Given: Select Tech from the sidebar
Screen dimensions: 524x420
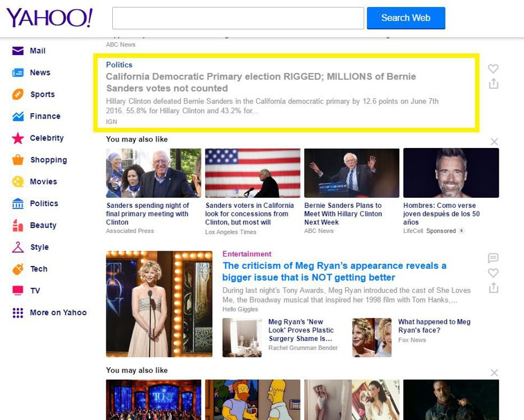Looking at the screenshot, I should [x=38, y=269].
